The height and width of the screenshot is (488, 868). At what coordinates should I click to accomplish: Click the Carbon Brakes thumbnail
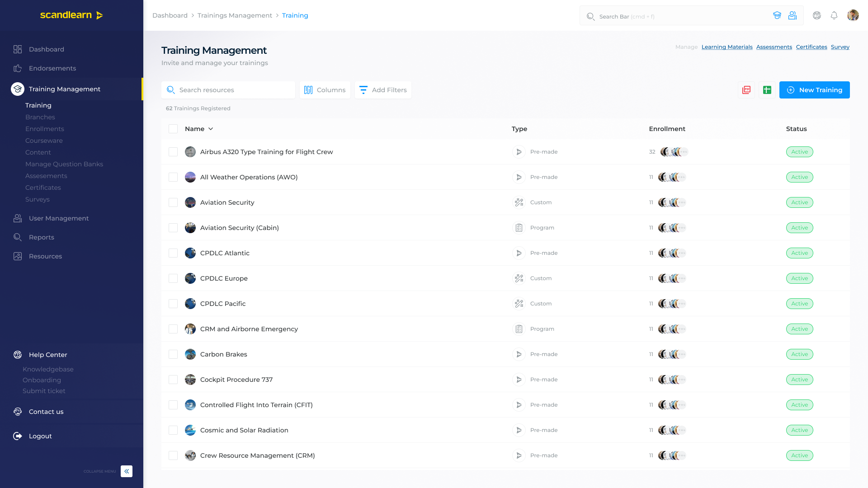click(x=190, y=354)
